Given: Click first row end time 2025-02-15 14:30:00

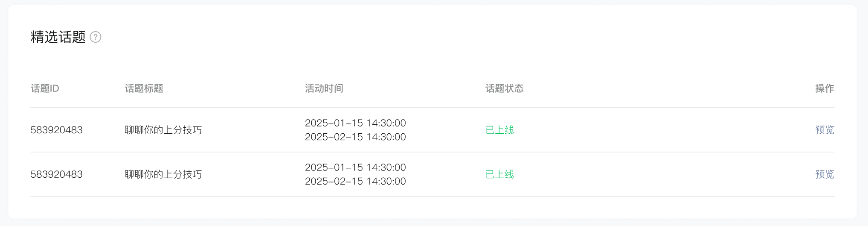Looking at the screenshot, I should coord(355,137).
